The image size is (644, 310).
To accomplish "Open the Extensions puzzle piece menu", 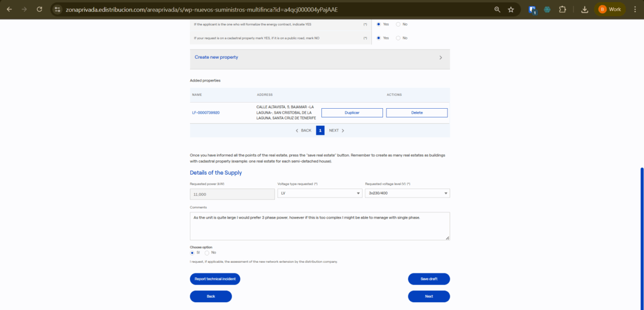I will tap(562, 9).
